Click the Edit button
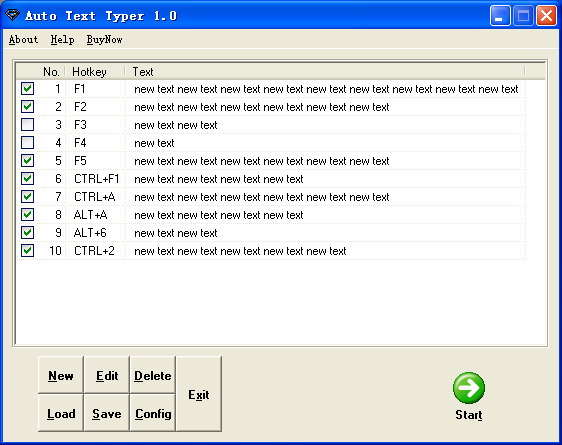 click(x=107, y=375)
